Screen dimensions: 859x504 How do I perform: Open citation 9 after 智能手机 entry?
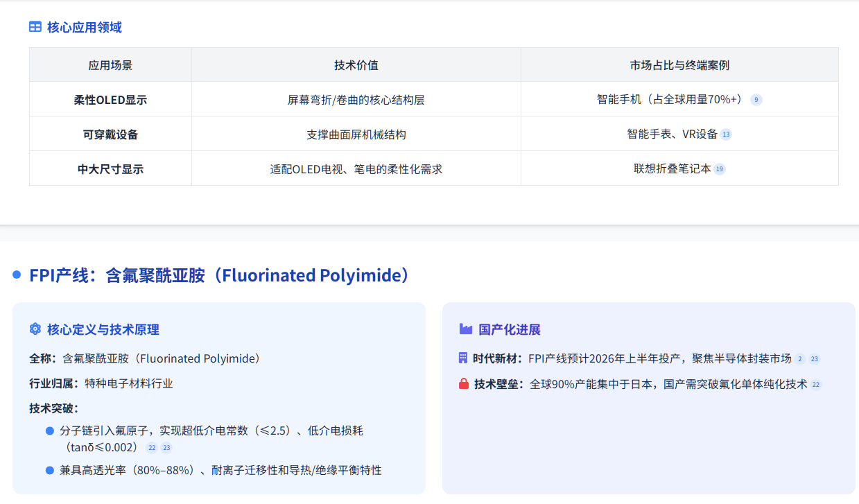[x=756, y=100]
